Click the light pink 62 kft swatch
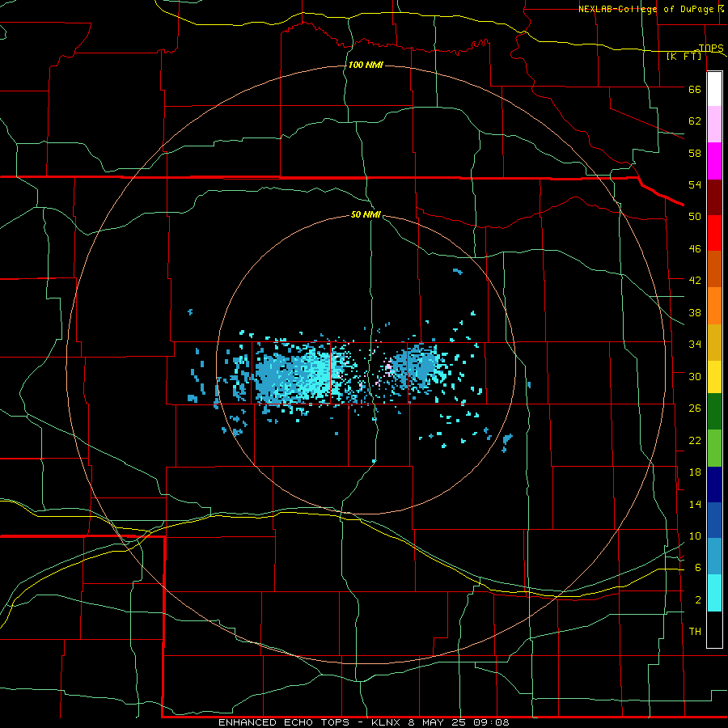The width and height of the screenshot is (728, 728). pyautogui.click(x=714, y=125)
